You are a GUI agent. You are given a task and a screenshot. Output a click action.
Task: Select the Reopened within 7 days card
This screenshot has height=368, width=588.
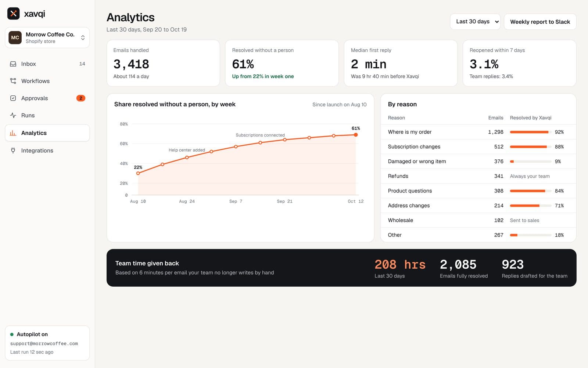519,63
